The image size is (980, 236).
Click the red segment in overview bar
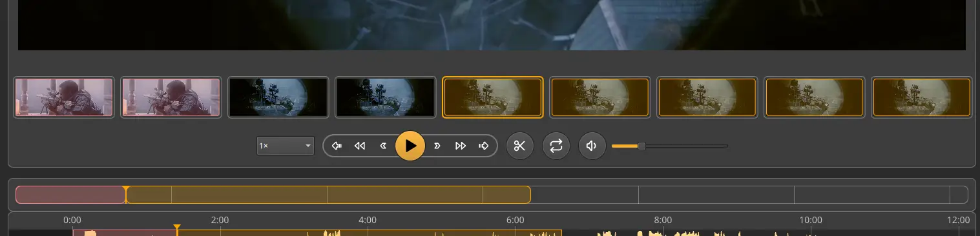click(x=70, y=195)
